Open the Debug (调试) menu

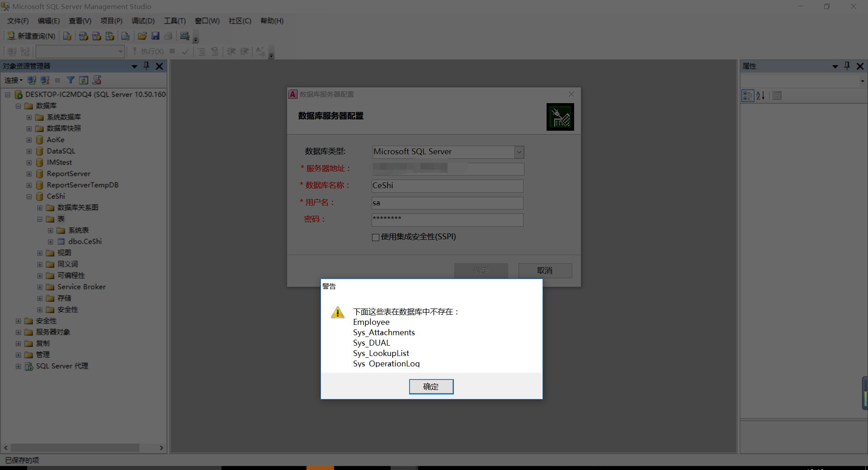[x=143, y=21]
